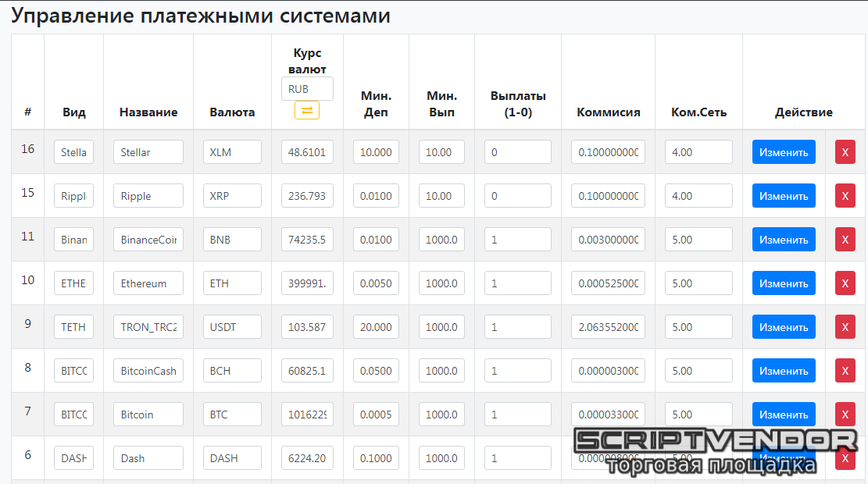Click the orange currency swap icon

point(307,110)
